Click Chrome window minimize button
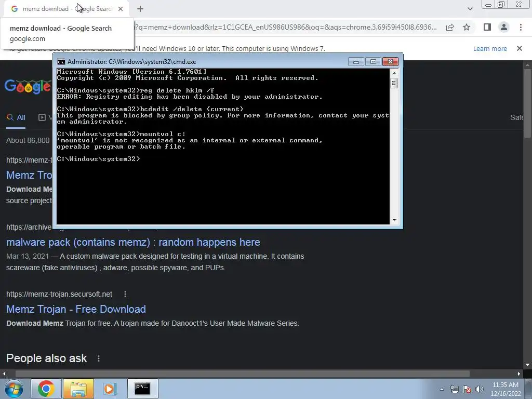Screen dimensions: 532x399 click(488, 4)
